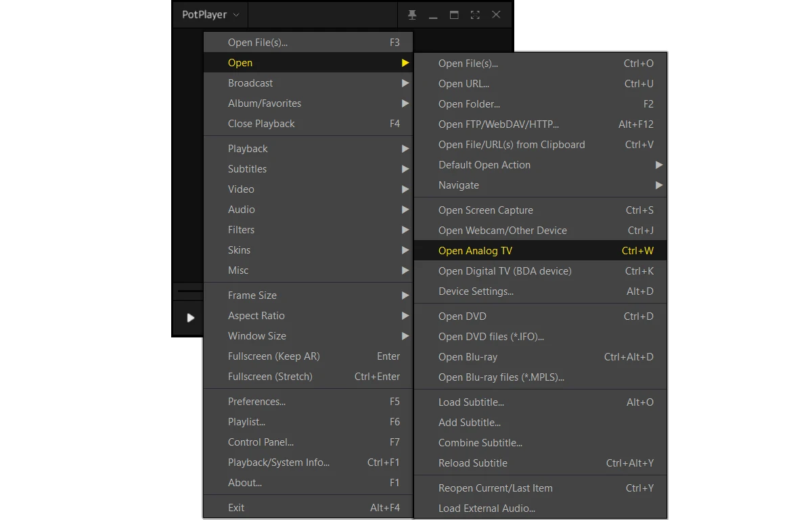Screen dimensions: 812x520
Task: Select Load External Audio...
Action: click(540, 509)
